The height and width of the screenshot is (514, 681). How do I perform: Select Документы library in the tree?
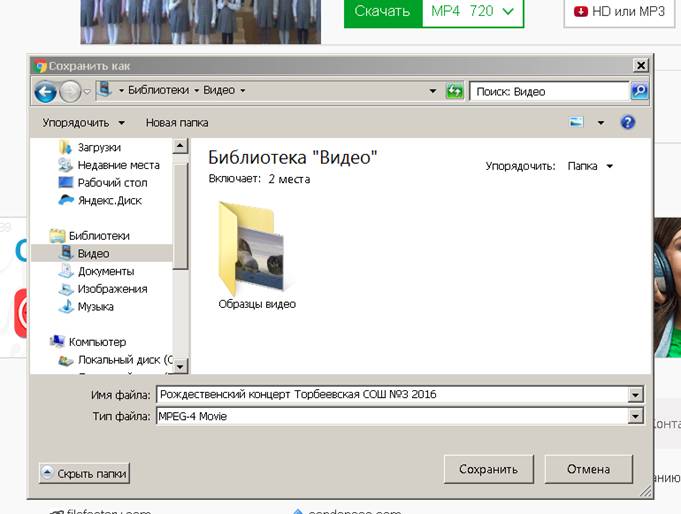[x=106, y=272]
